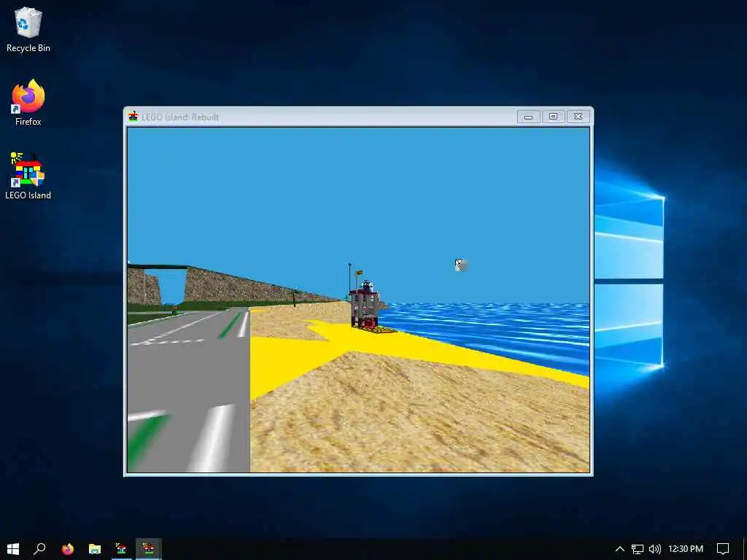Select the LEGO Island desktop shortcut
The height and width of the screenshot is (560, 747).
coord(28,176)
